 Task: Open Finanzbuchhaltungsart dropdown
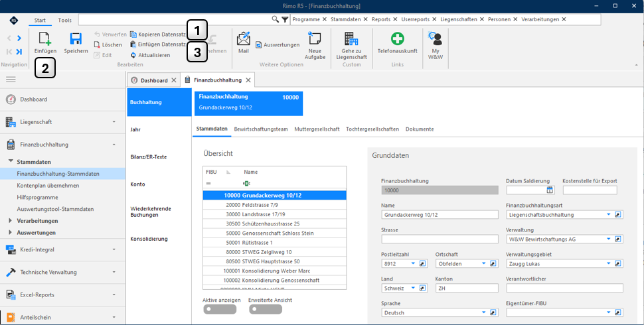609,215
